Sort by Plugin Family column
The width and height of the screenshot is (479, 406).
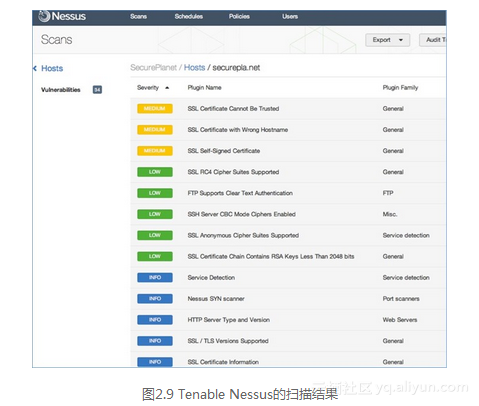click(400, 88)
